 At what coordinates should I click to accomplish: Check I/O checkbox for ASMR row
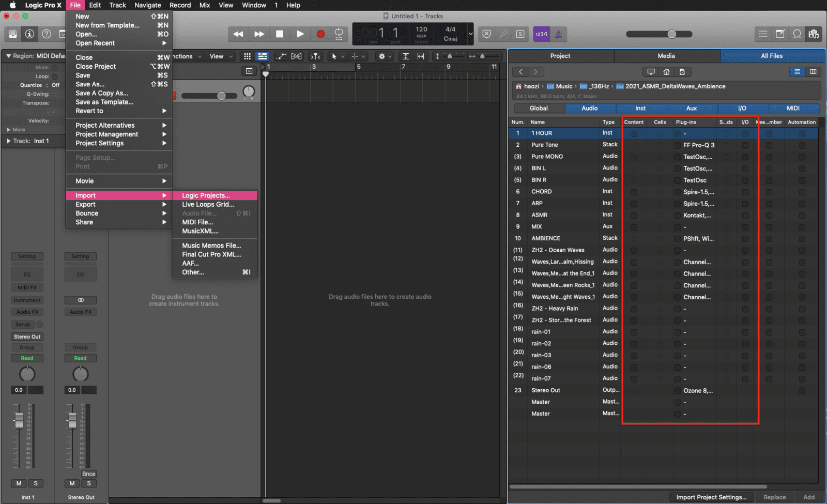point(745,216)
